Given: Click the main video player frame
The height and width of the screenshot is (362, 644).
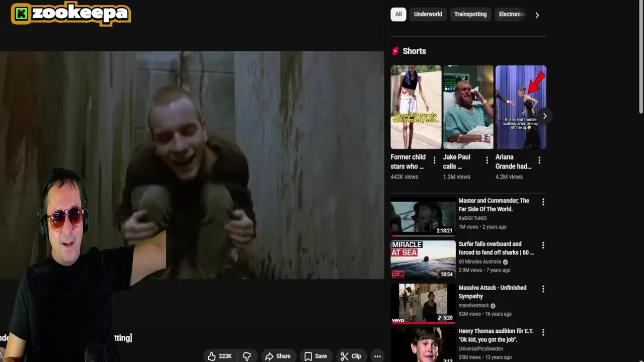Looking at the screenshot, I should pyautogui.click(x=192, y=165).
